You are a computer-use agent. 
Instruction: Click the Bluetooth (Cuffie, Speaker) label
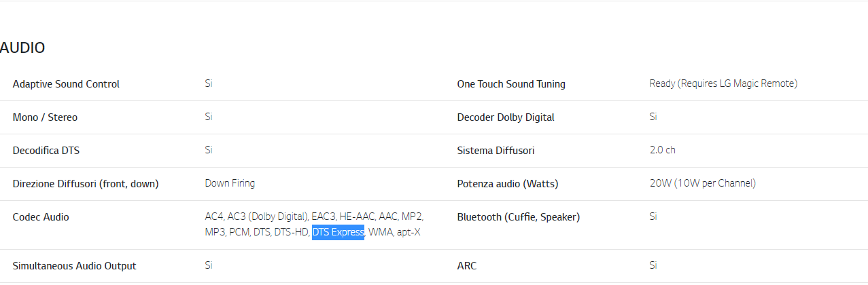519,217
